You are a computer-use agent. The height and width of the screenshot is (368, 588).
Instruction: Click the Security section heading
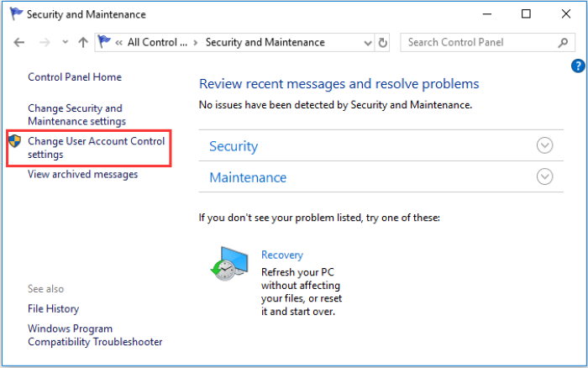point(234,146)
